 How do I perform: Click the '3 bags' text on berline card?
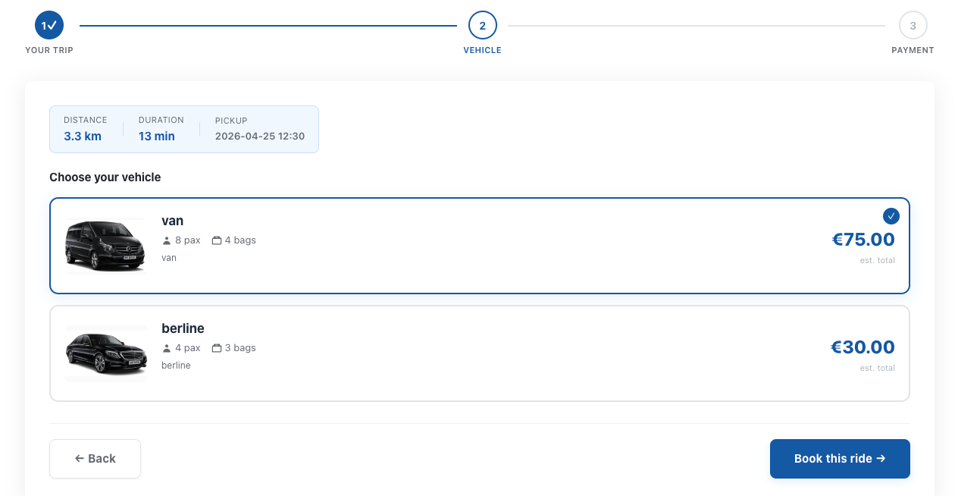tap(240, 348)
